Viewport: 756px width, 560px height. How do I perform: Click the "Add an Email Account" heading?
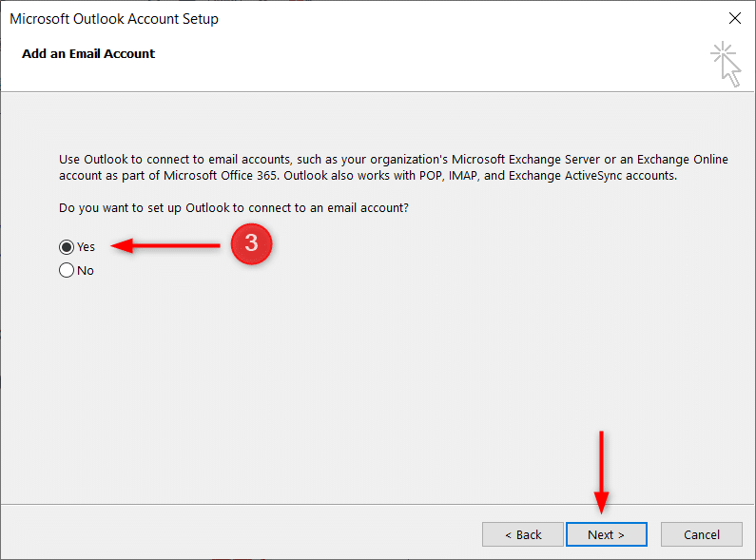point(88,53)
